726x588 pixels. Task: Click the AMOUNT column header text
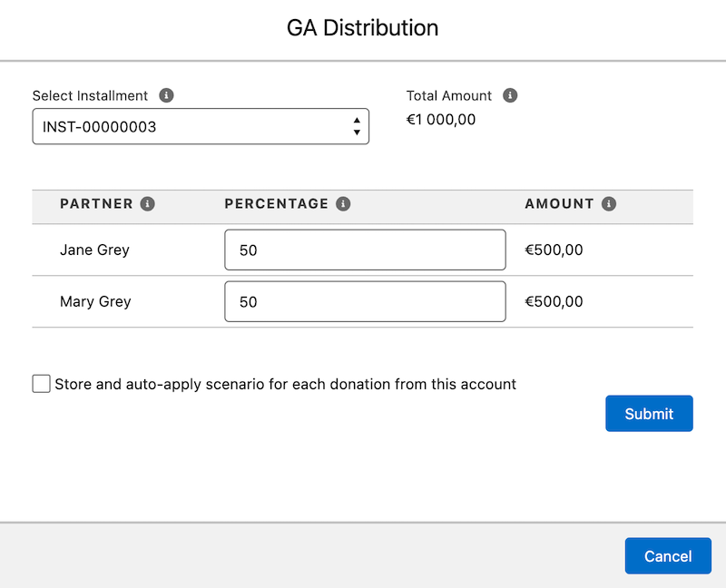pyautogui.click(x=559, y=204)
